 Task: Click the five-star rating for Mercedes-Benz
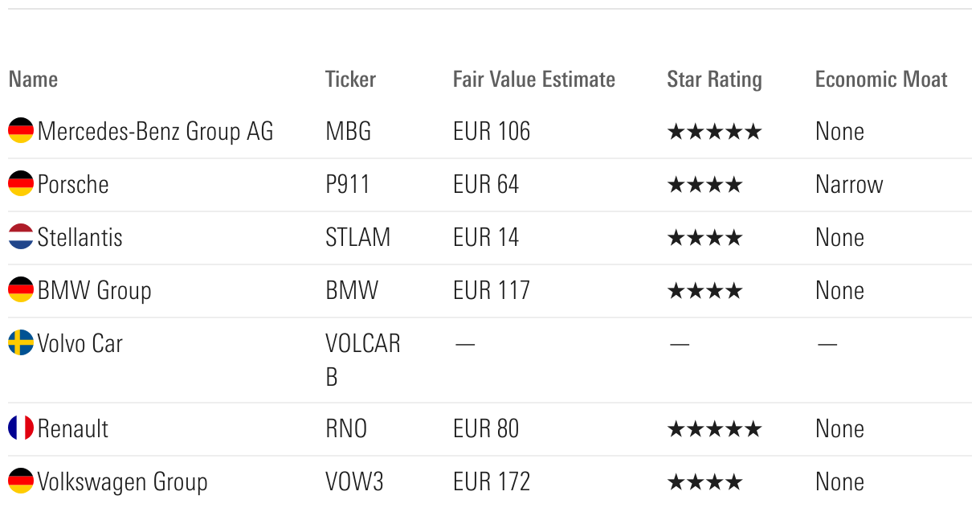714,131
